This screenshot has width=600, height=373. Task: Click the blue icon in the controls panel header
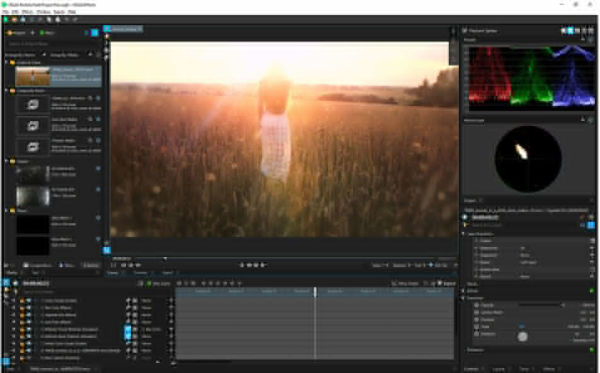(591, 225)
